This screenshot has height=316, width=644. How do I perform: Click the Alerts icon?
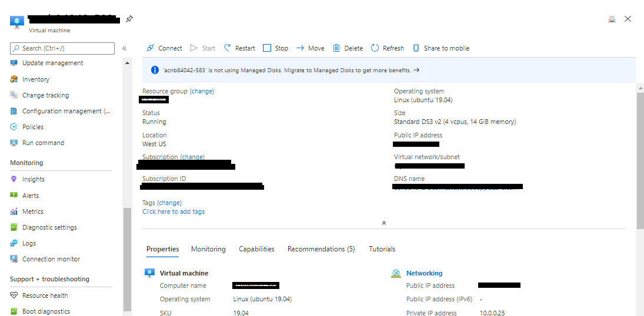pos(14,196)
